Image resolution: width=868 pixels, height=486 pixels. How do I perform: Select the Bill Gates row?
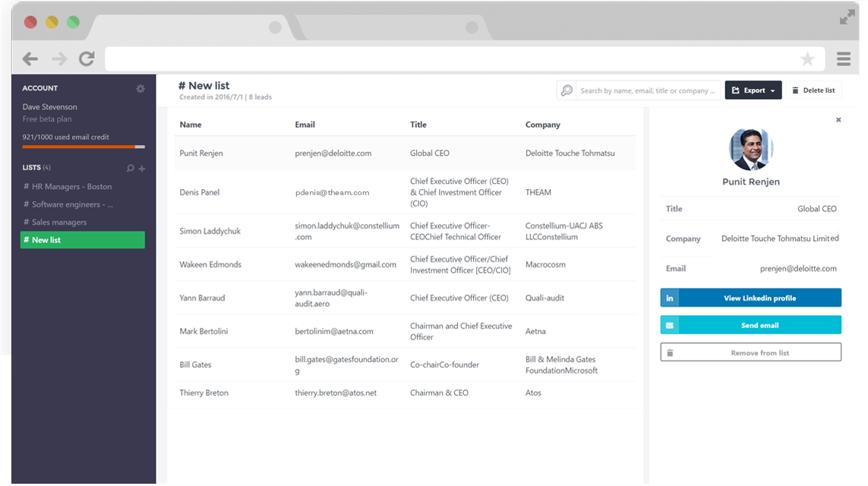(406, 364)
